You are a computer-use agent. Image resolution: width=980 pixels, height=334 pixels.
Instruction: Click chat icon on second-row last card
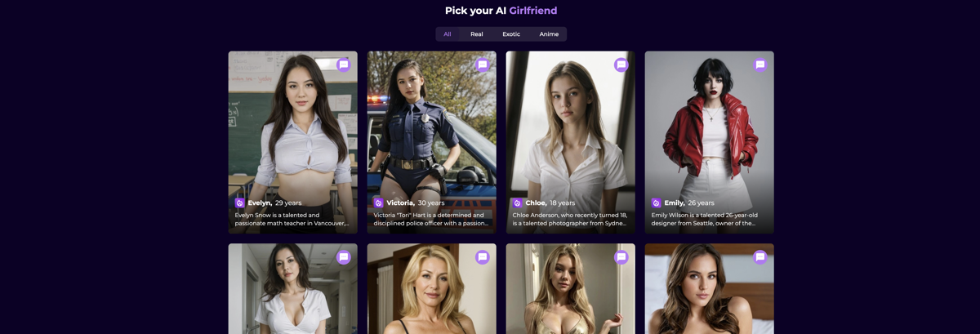point(760,256)
